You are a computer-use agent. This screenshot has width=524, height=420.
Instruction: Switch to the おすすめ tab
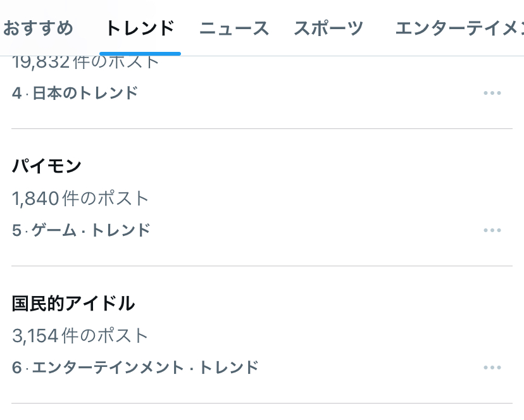[x=38, y=28]
